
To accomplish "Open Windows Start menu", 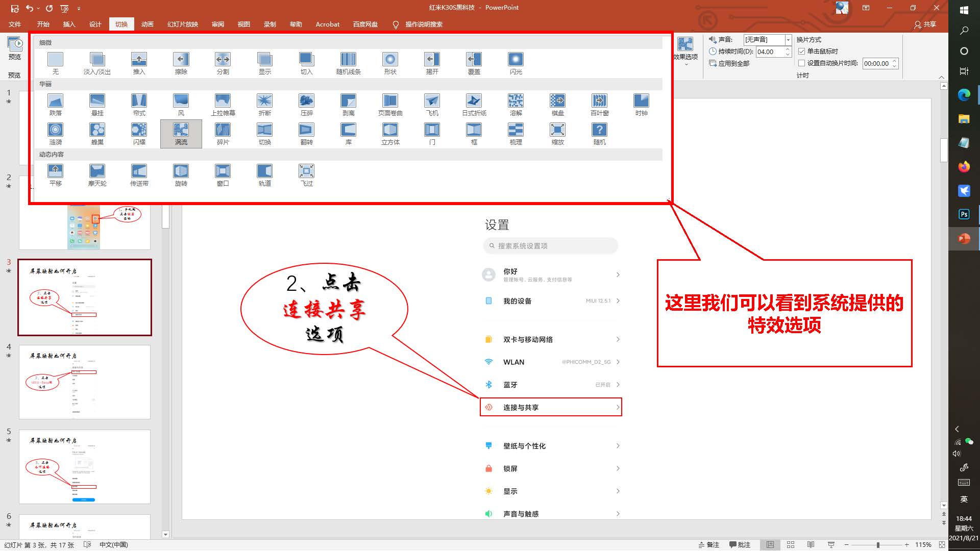I will point(964,10).
